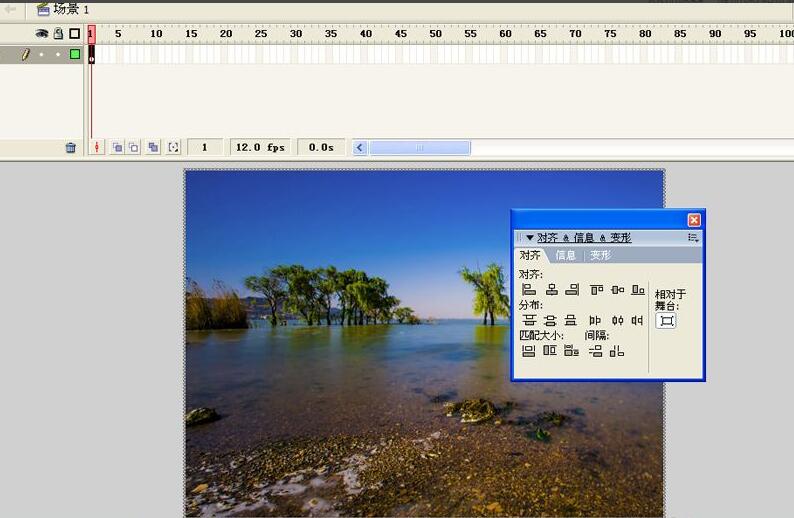This screenshot has height=518, width=794.
Task: Click the align horizontal center icon
Action: (551, 290)
